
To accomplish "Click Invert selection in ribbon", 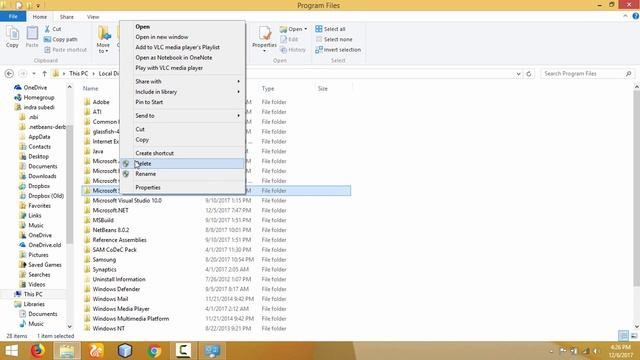I will (x=338, y=49).
